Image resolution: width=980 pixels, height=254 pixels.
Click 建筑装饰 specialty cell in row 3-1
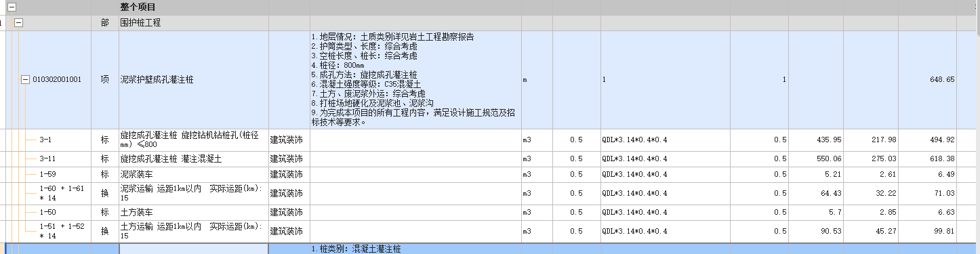(289, 140)
